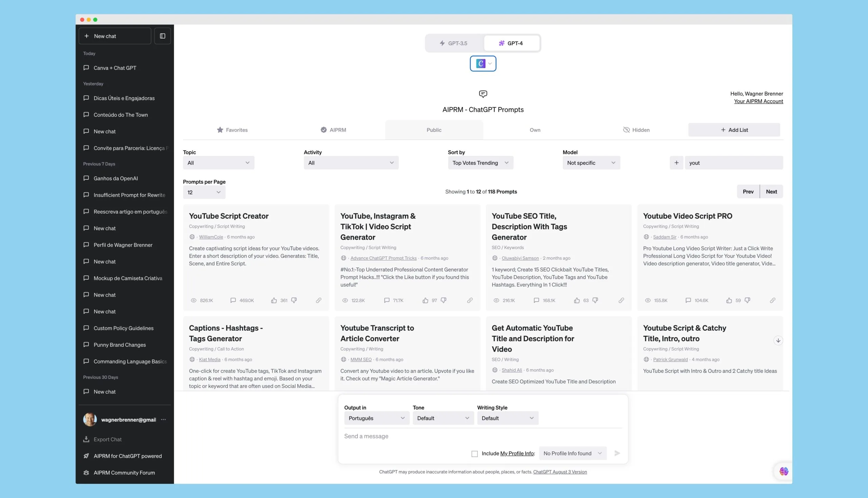Click the prompt search field containing 'yout'
This screenshot has width=868, height=498.
point(734,163)
